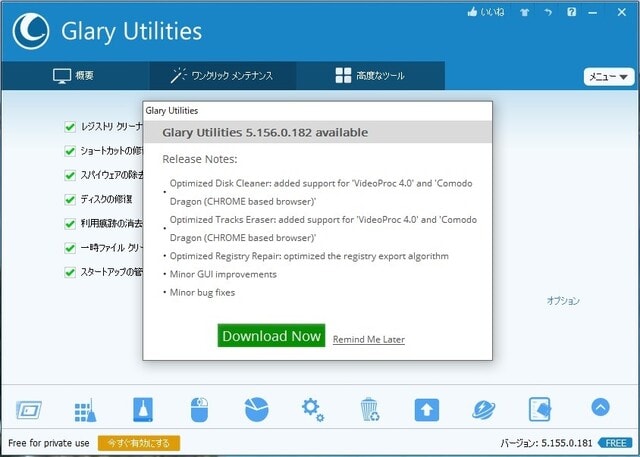Toggle the スパイウェアの除去 checkbox
The image size is (640, 457).
pyautogui.click(x=70, y=175)
